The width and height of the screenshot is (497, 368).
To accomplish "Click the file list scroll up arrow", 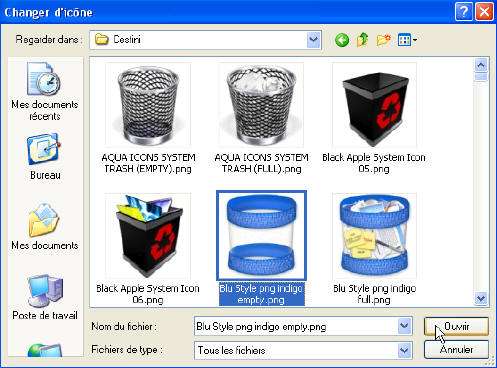I will (481, 65).
